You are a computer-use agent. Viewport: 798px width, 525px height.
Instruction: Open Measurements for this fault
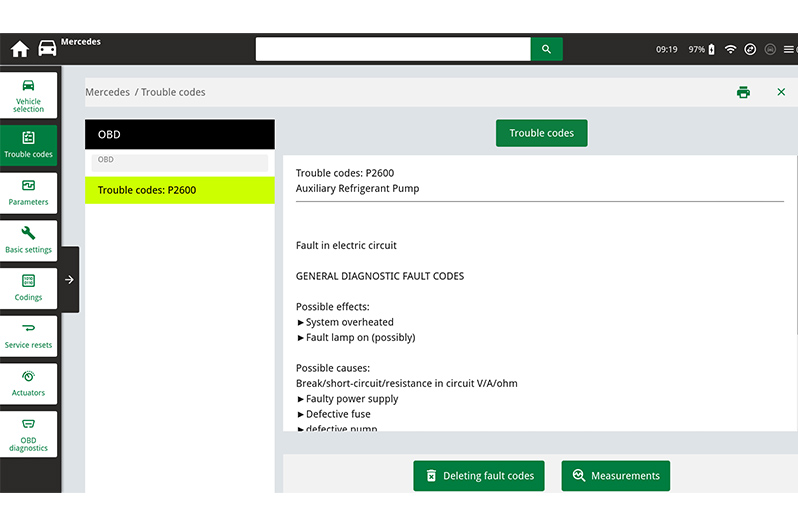[x=615, y=476]
